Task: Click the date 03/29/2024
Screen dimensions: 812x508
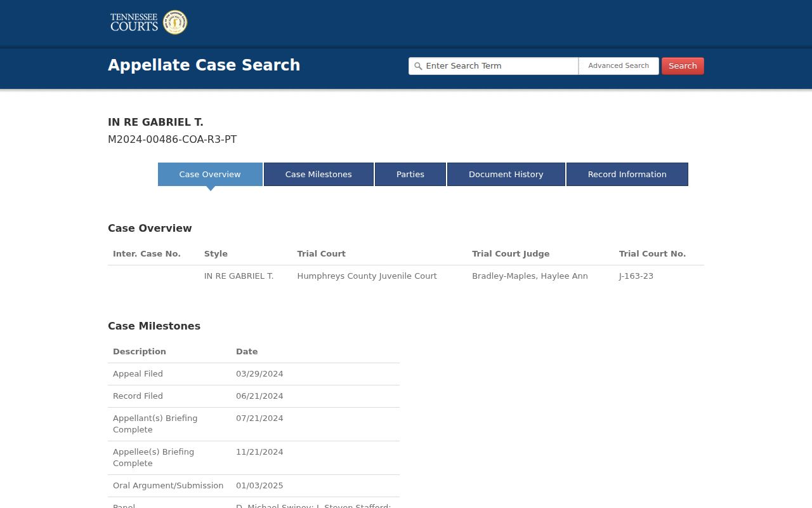Action: click(259, 374)
